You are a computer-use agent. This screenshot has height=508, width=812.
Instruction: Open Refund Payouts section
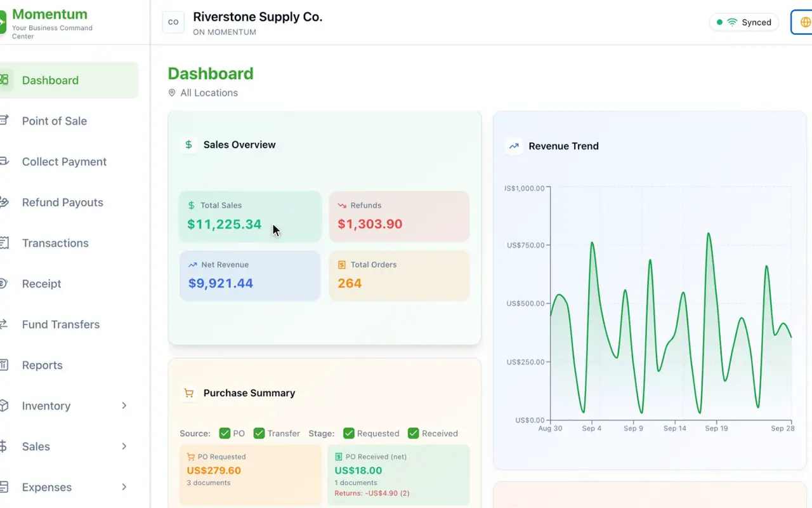69,202
